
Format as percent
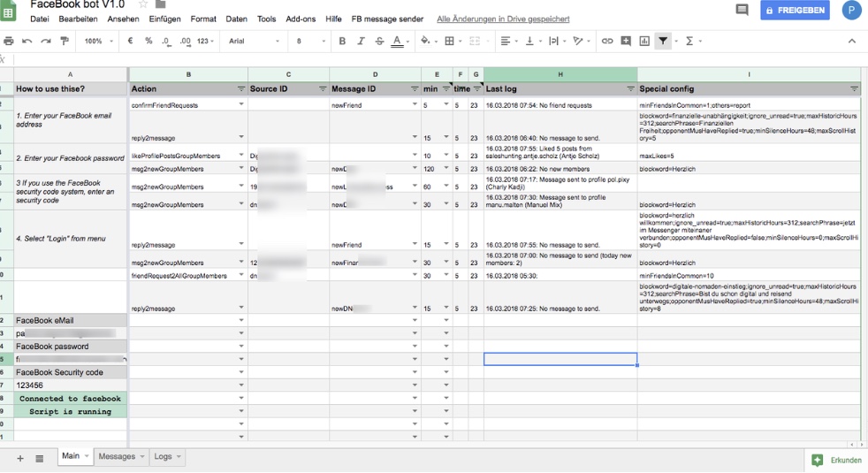[x=148, y=41]
